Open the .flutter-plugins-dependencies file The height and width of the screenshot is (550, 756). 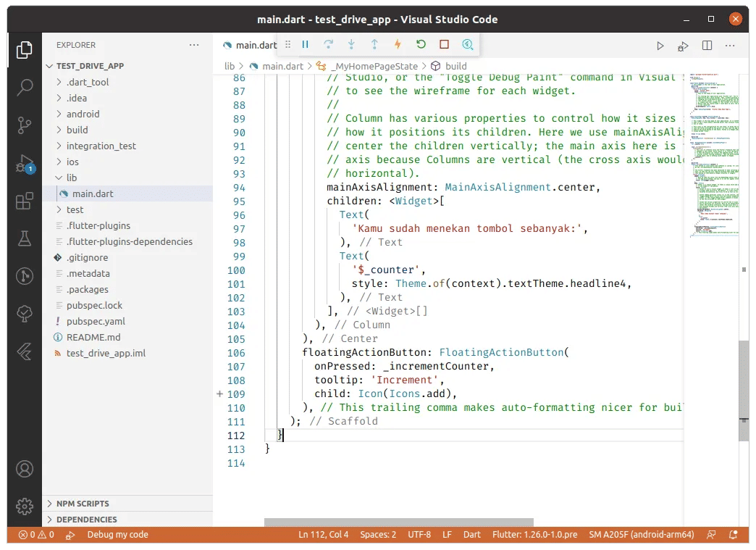[x=127, y=241]
